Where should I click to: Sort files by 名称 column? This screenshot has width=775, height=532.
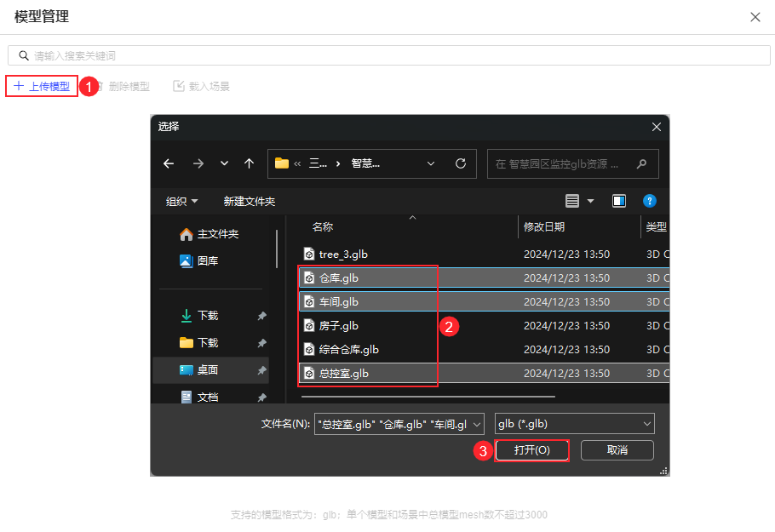coord(322,227)
